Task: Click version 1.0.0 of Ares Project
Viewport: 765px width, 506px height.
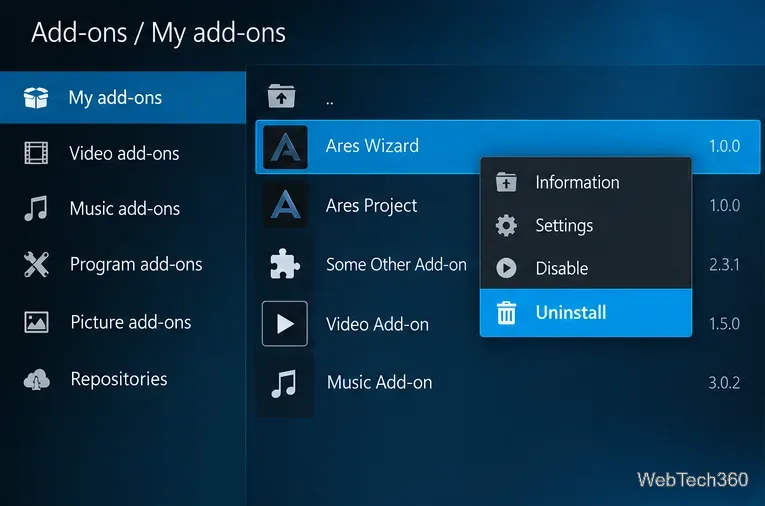Action: coord(725,205)
